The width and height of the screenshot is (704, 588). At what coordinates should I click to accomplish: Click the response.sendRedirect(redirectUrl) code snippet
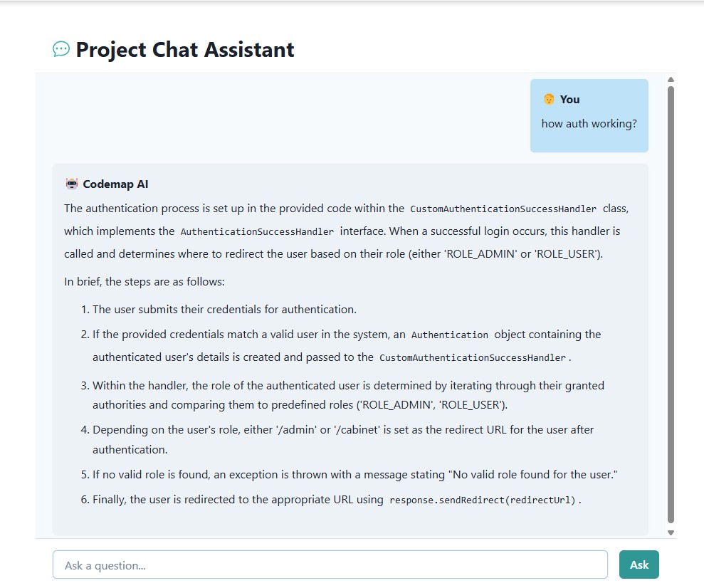tap(482, 500)
